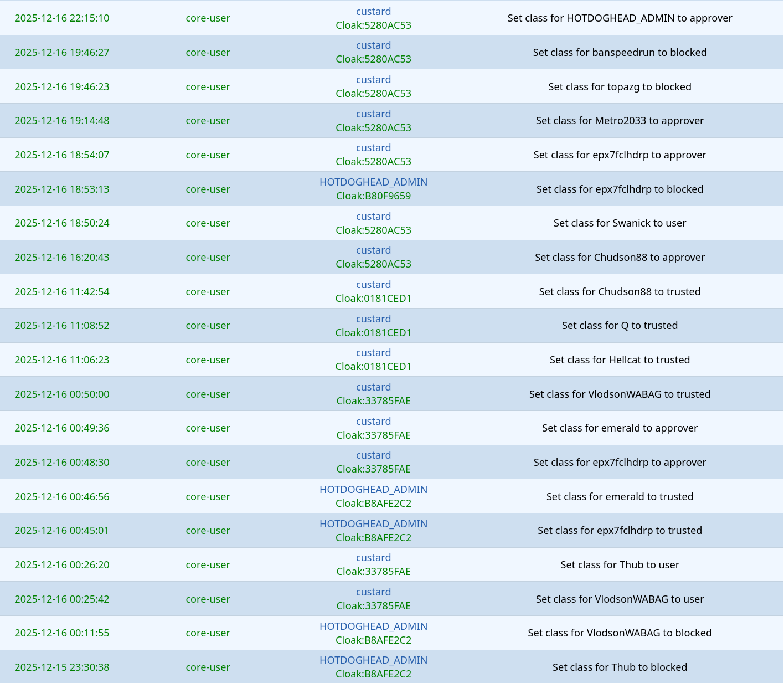The width and height of the screenshot is (784, 683).
Task: Select 'Set class for topazg to blocked'
Action: 620,87
